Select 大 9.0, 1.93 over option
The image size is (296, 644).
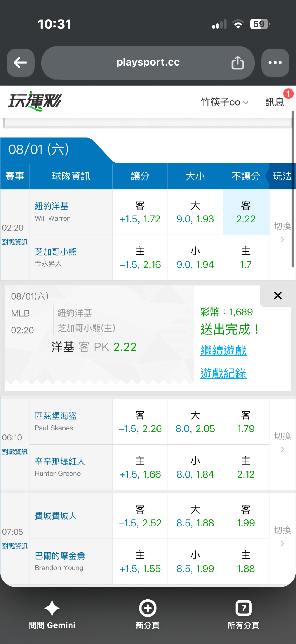pos(195,212)
